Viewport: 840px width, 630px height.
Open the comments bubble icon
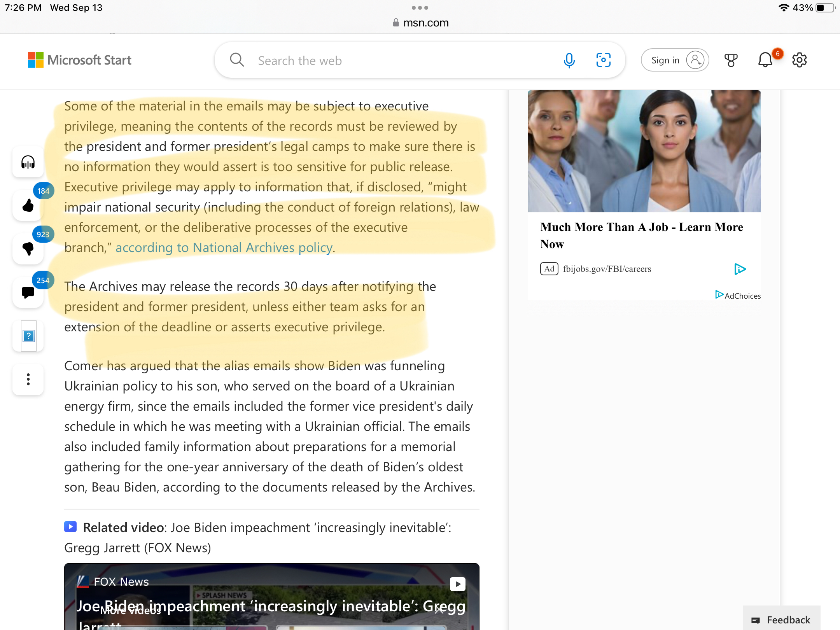(x=28, y=292)
